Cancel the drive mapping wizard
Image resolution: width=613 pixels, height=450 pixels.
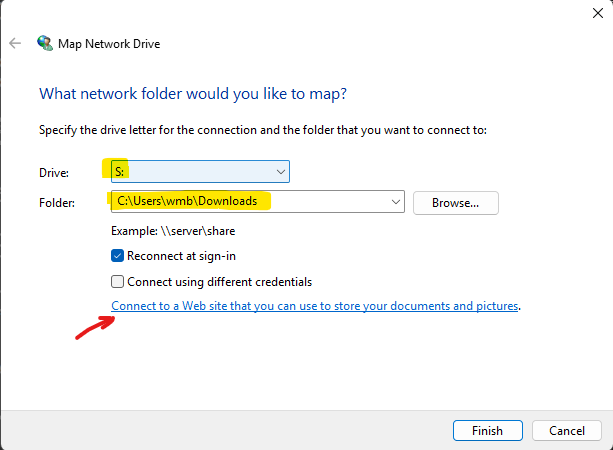click(x=566, y=430)
